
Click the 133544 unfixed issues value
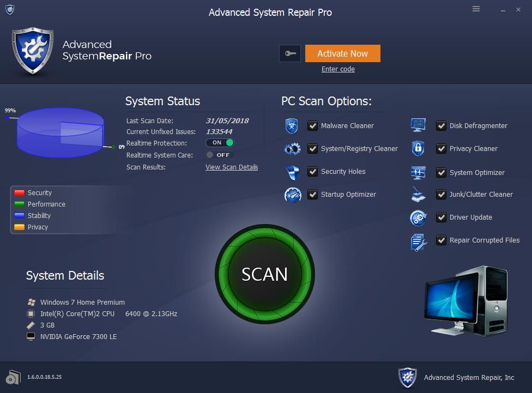click(219, 132)
